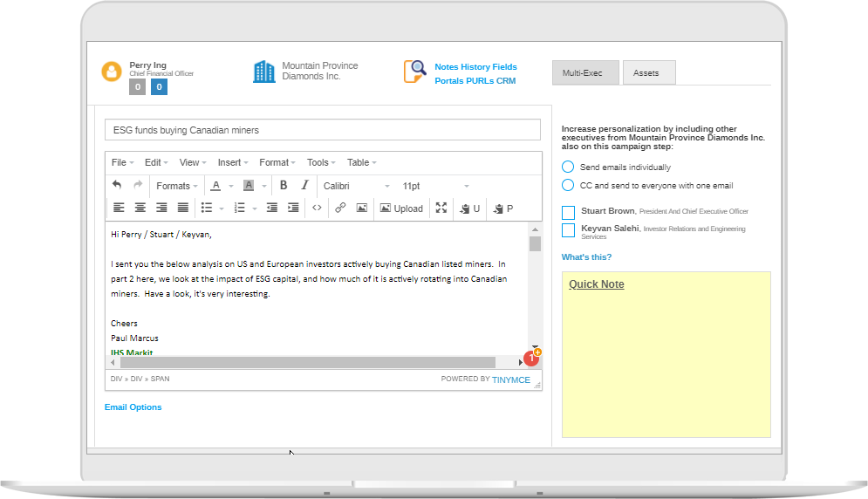The width and height of the screenshot is (868, 499).
Task: Undo the last edit
Action: [117, 185]
